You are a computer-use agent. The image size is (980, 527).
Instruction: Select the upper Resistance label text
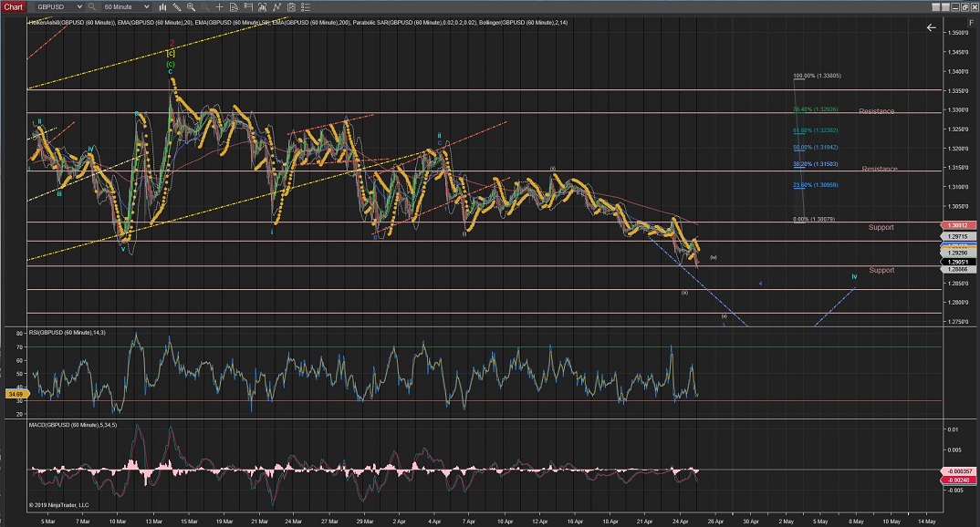point(876,111)
